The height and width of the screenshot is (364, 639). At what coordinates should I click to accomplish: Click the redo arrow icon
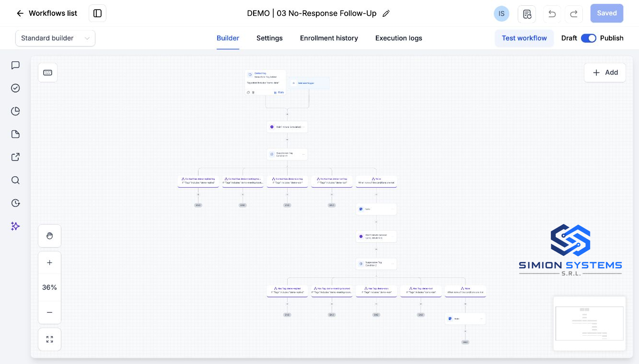[x=573, y=13]
